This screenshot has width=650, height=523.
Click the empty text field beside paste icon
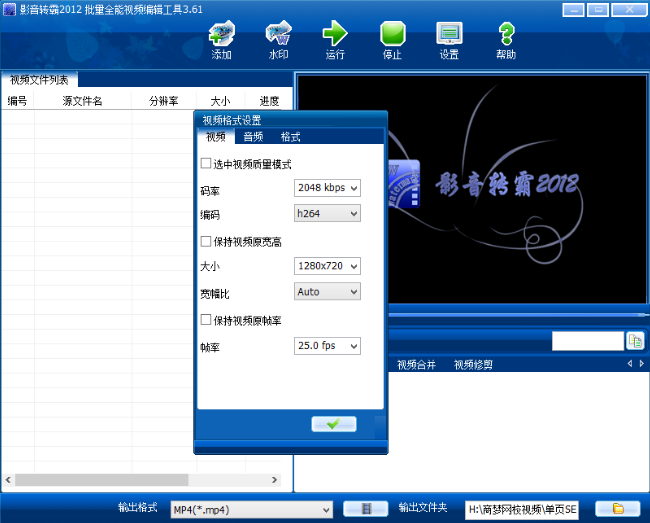click(x=588, y=341)
